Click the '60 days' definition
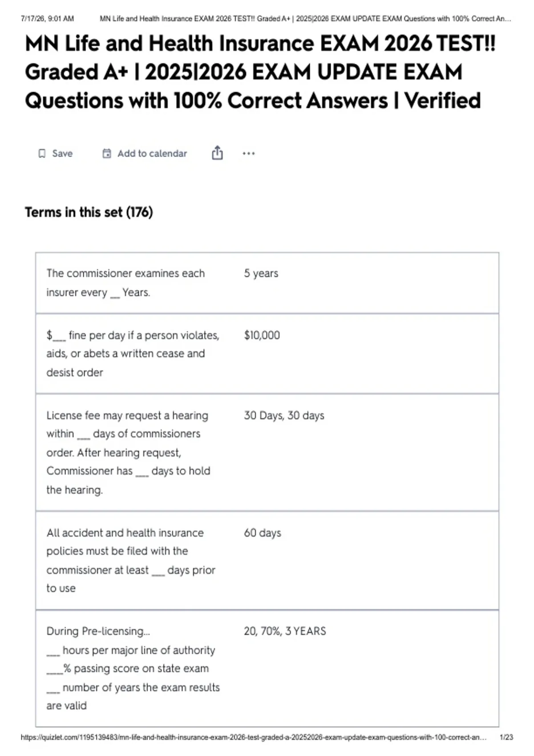Image resolution: width=534 pixels, height=756 pixels. point(263,533)
